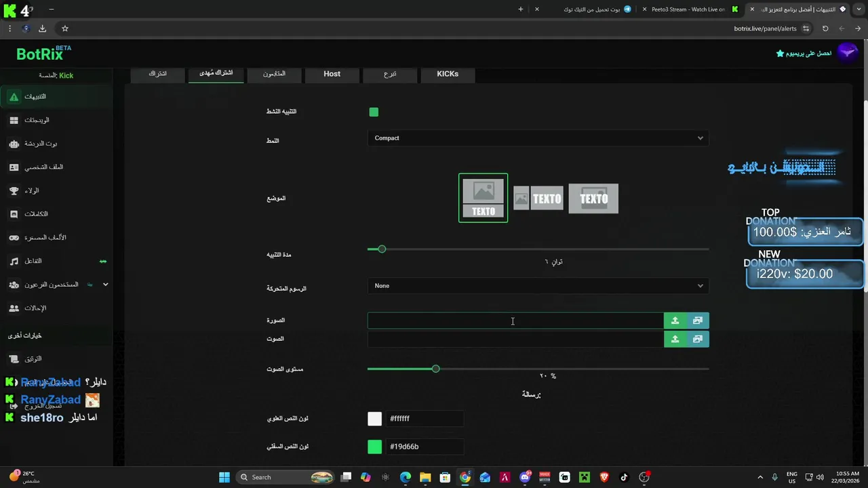Open a new browser tab with plus button
This screenshot has height=488, width=868.
point(521,9)
